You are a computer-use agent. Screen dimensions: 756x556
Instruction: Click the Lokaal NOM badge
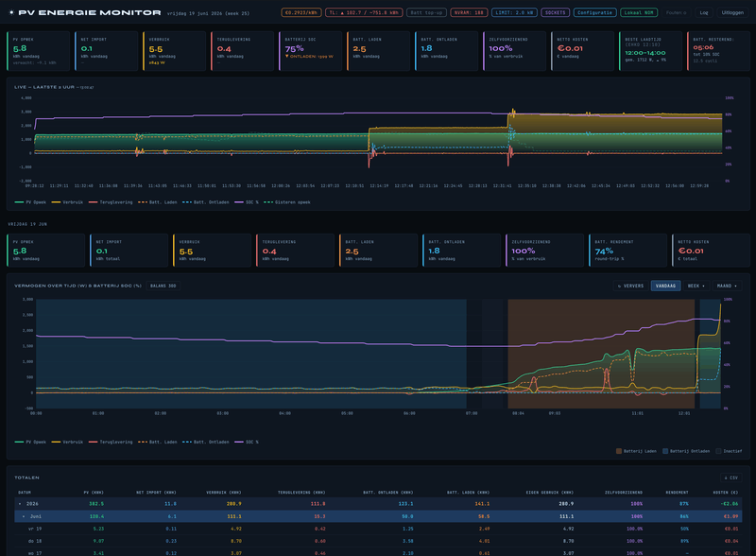639,12
